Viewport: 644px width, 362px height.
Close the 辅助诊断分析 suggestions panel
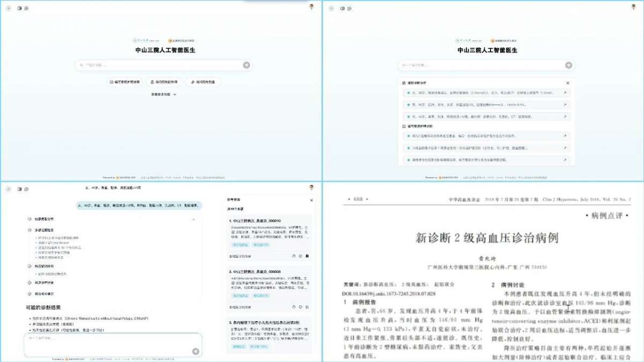[x=568, y=83]
